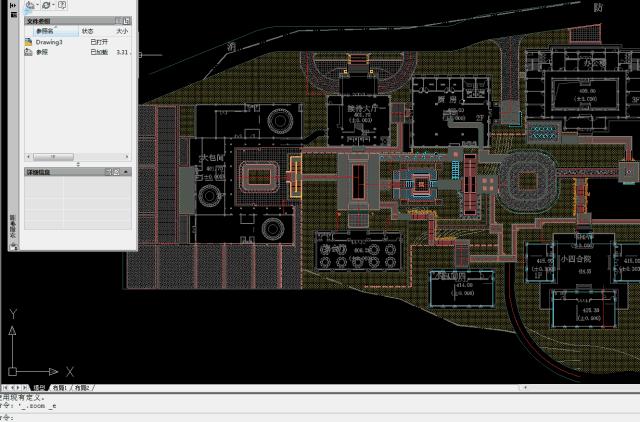Switch file references to tree view
The image size is (640, 422).
click(x=125, y=20)
